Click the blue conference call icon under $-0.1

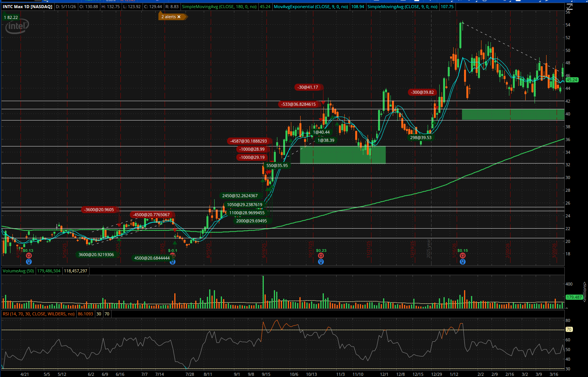point(173,262)
